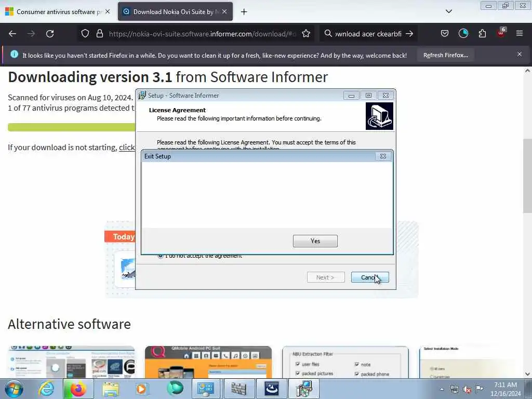The height and width of the screenshot is (399, 532).
Task: Toggle note checkbox in thumbnail
Action: coord(356,364)
